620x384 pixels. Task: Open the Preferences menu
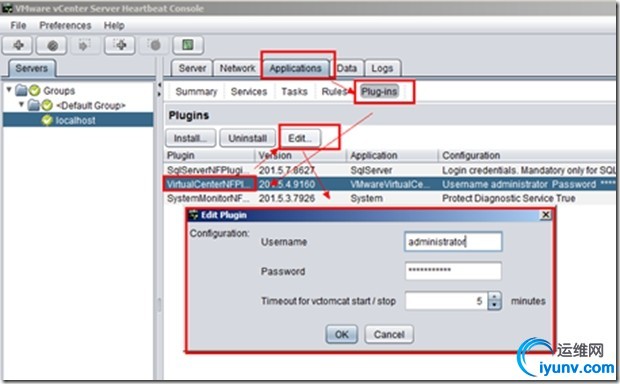pos(65,26)
